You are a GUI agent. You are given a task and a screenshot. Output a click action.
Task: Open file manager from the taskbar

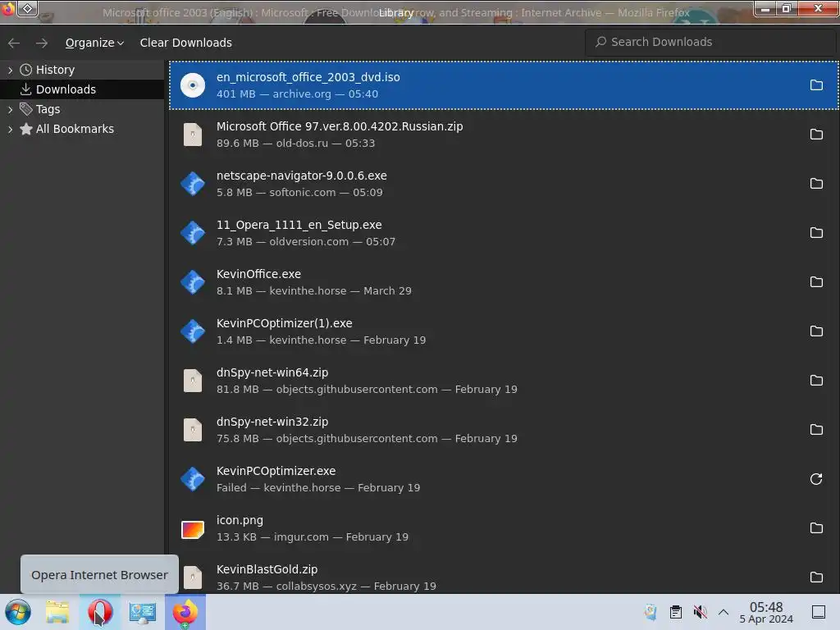(57, 612)
